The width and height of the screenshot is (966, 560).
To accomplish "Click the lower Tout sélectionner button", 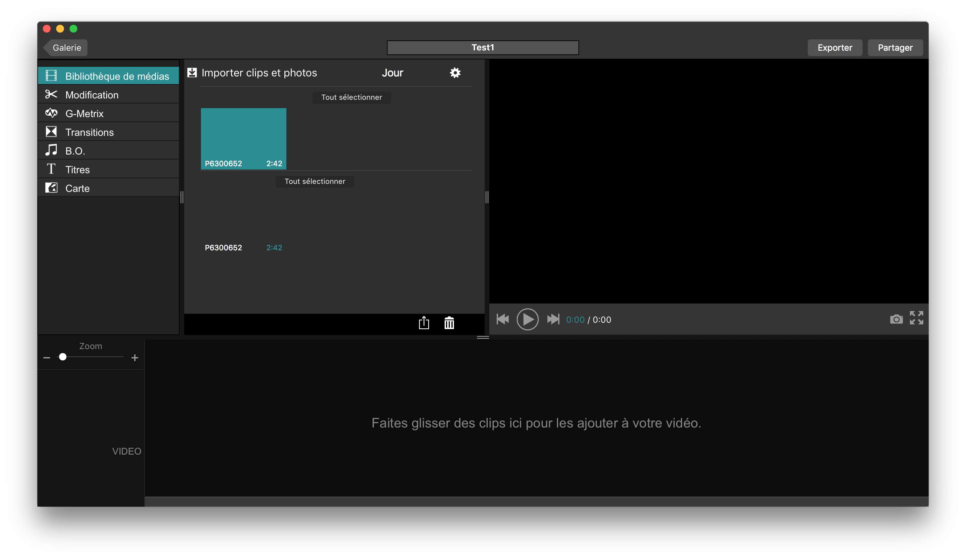I will [x=315, y=181].
